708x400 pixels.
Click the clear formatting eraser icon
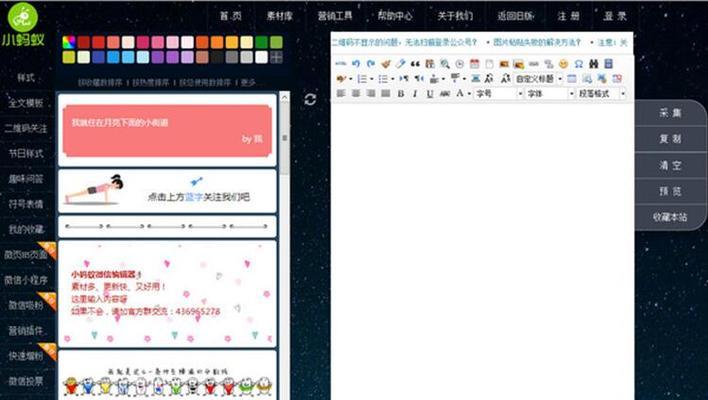pos(401,64)
